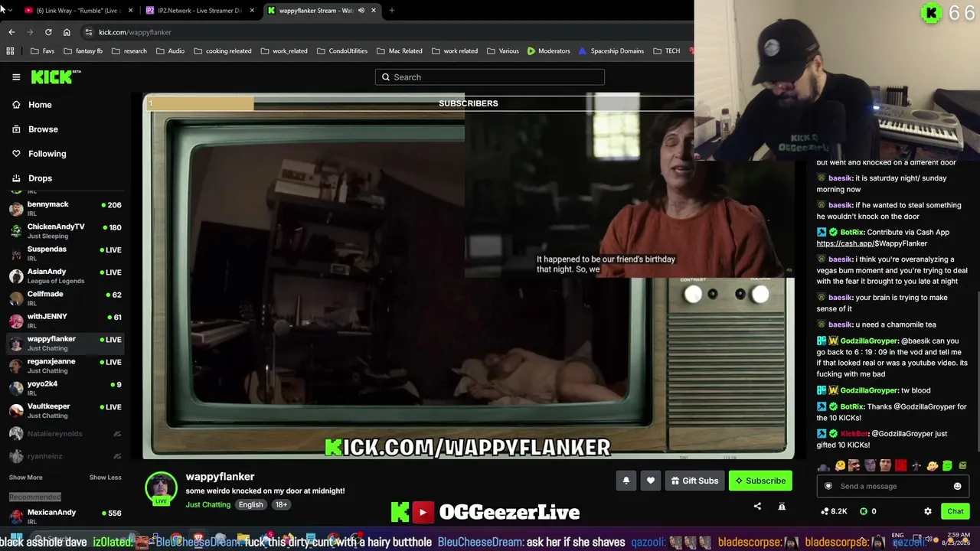Open ChickenAndyTV's channel in the sidebar
980x551 pixels.
(x=66, y=231)
